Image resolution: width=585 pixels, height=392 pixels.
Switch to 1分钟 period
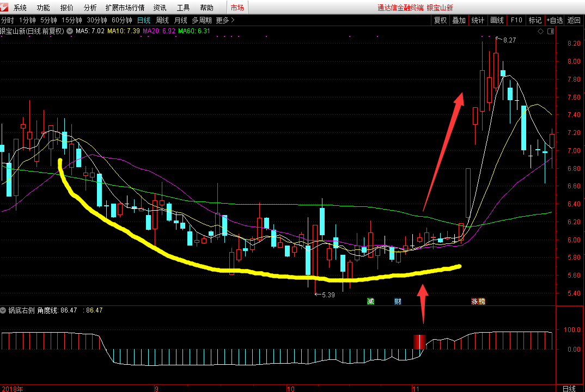[27, 20]
